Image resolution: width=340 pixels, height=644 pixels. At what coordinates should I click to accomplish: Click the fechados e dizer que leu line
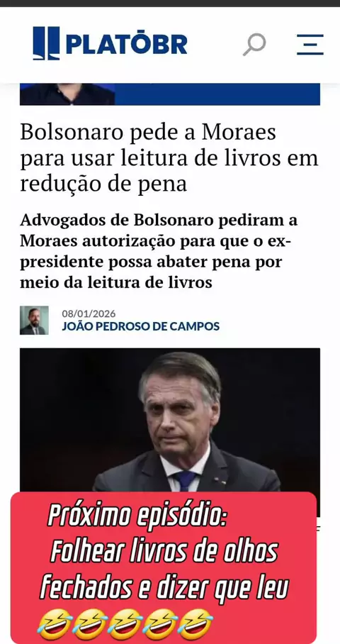(164, 588)
